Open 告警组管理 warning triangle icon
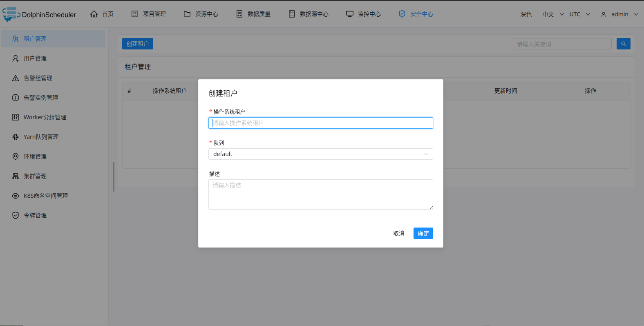Viewport: 644px width, 326px height. coord(16,78)
